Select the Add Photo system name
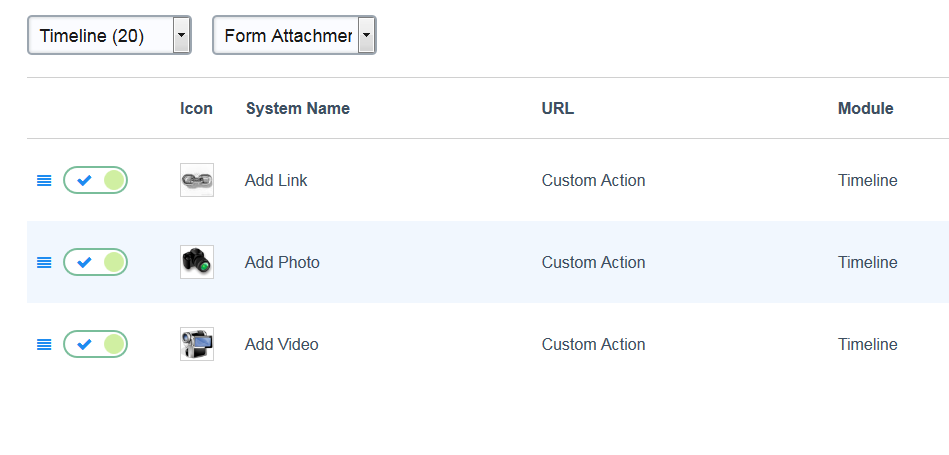 click(282, 263)
